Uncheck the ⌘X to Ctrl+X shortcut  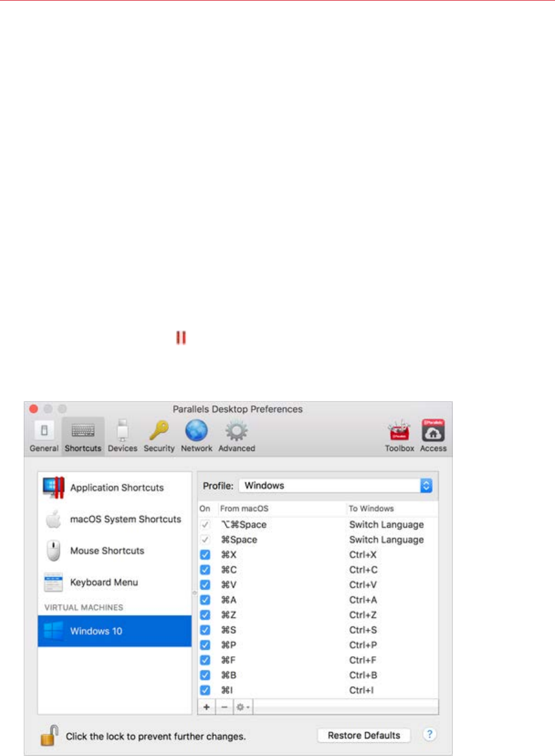(205, 555)
